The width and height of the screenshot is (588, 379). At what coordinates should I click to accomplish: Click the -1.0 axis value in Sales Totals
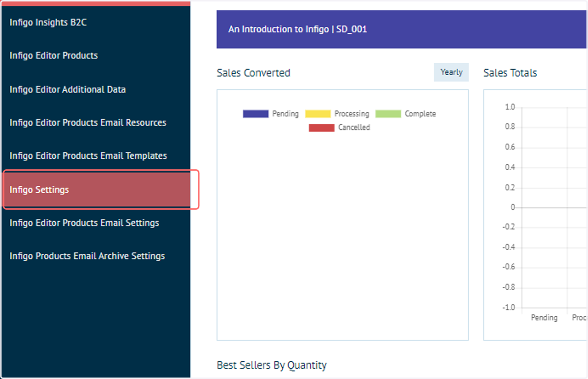point(509,307)
